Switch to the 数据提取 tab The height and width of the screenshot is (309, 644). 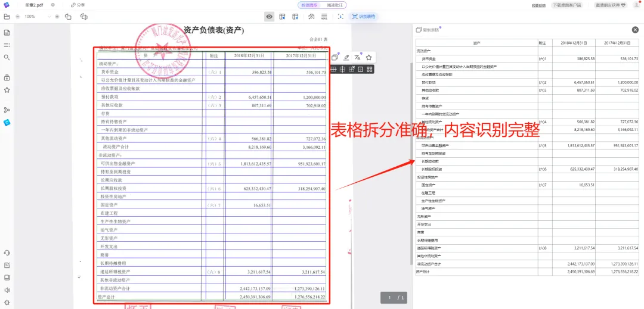coord(309,5)
